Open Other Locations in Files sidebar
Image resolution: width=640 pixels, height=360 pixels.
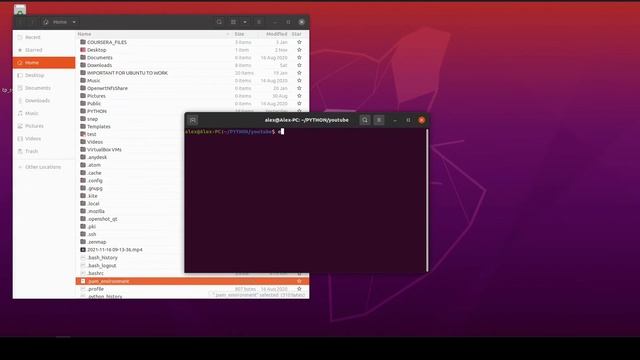(x=44, y=167)
